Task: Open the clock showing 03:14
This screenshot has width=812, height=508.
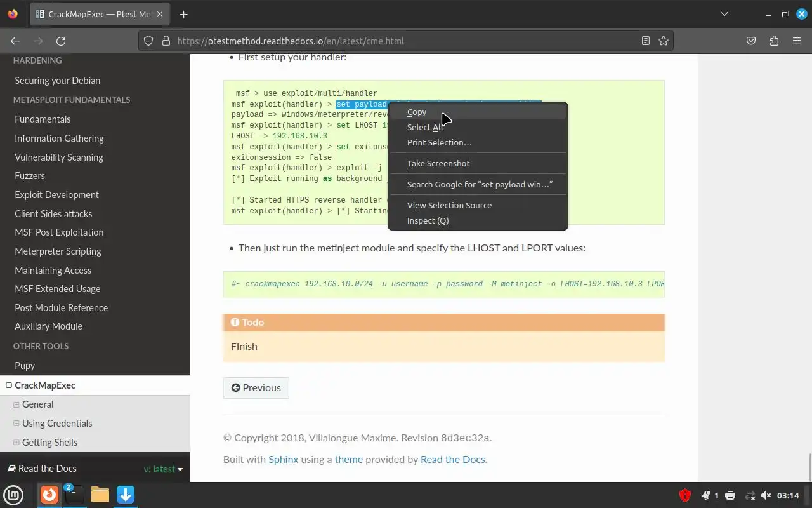Action: (788, 495)
